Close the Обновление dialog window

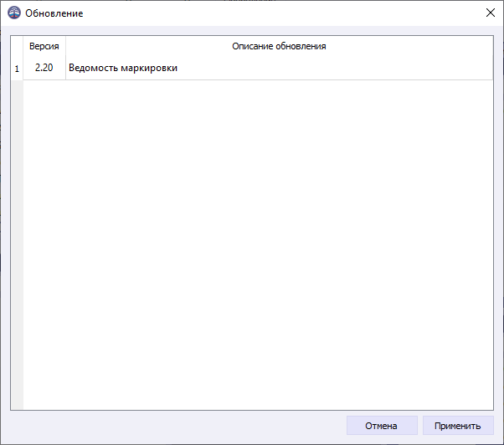tap(490, 13)
